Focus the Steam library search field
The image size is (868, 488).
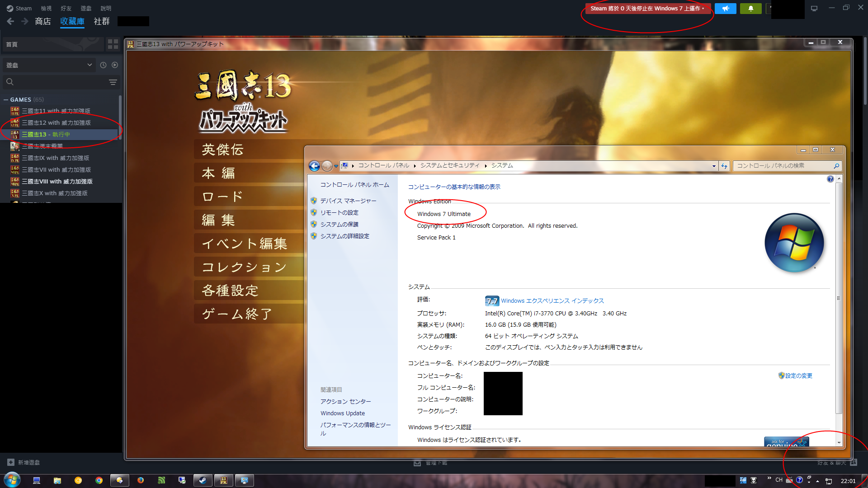pos(54,82)
